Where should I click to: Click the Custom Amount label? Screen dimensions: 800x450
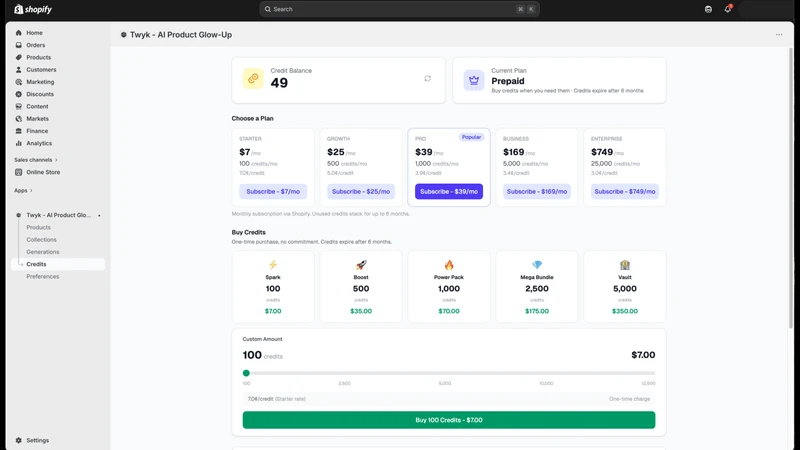point(262,339)
